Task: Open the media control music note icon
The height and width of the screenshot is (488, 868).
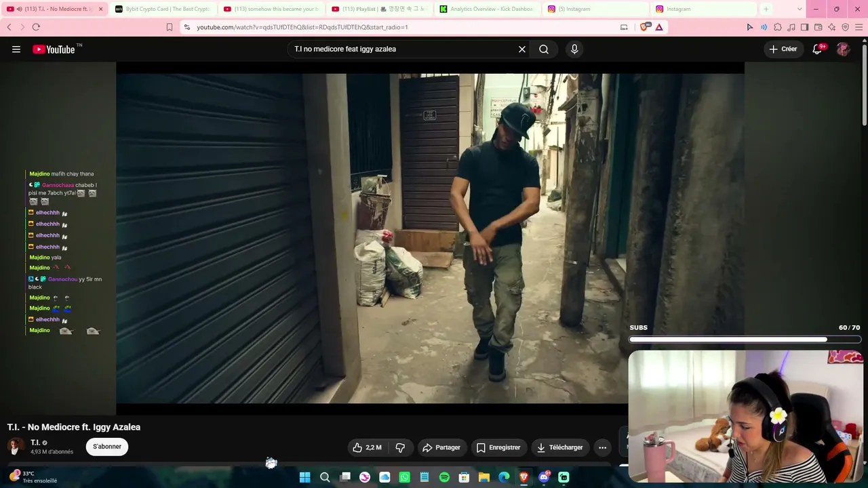Action: (x=791, y=27)
